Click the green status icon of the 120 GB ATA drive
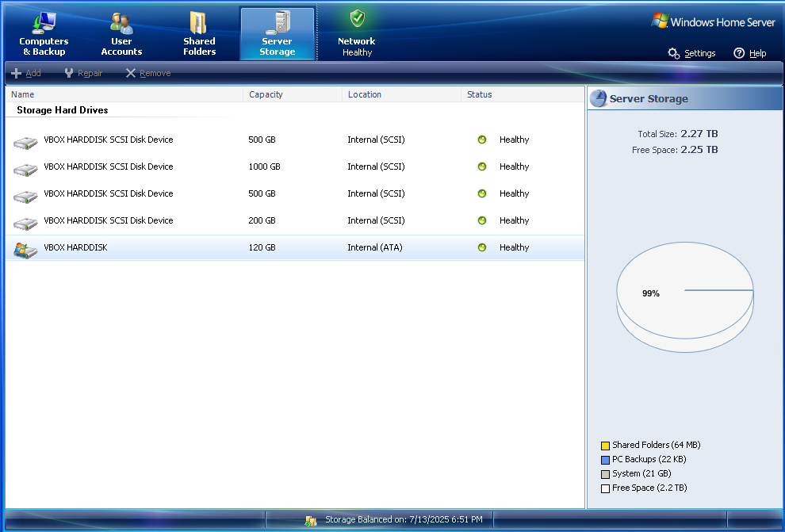 482,247
